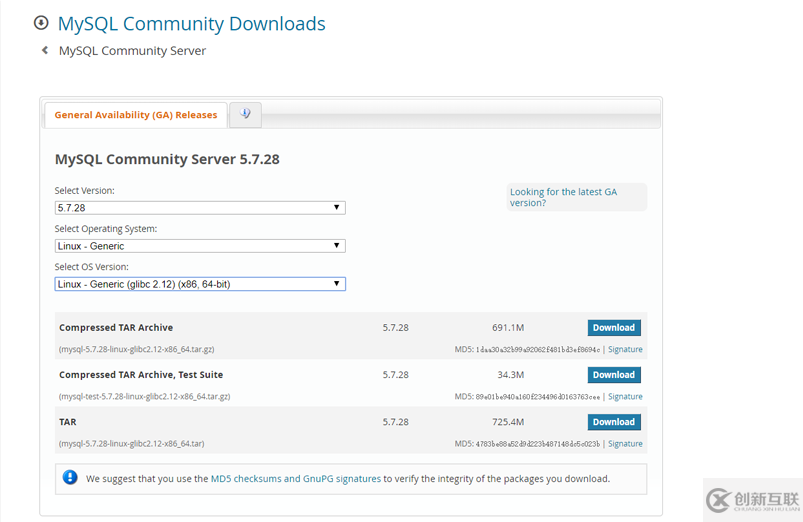The height and width of the screenshot is (522, 803).
Task: Click the download circle icon beside page title
Action: [x=41, y=23]
